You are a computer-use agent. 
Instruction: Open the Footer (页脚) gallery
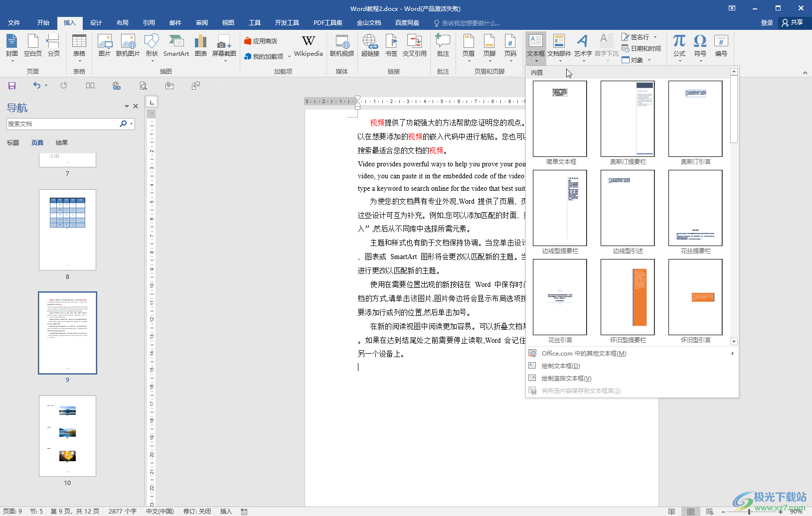click(x=489, y=48)
